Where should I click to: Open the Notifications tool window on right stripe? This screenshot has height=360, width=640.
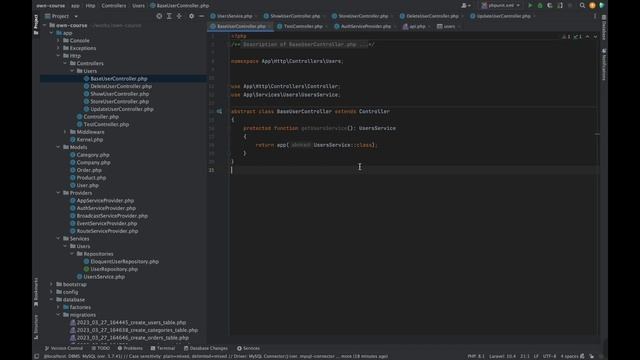coord(604,64)
